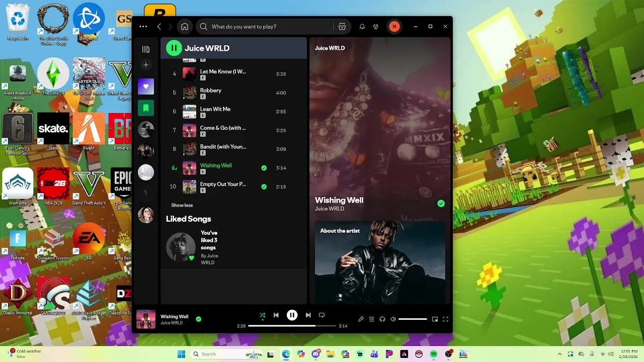Click Juice WRLD artist name under panel title
Viewport: 644px width, 362px height.
click(x=330, y=209)
